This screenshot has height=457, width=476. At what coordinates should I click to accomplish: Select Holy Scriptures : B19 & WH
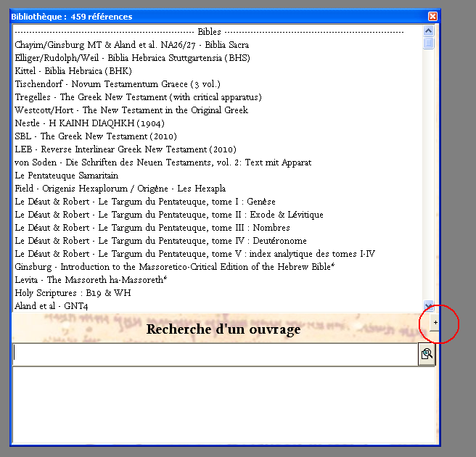pyautogui.click(x=73, y=293)
